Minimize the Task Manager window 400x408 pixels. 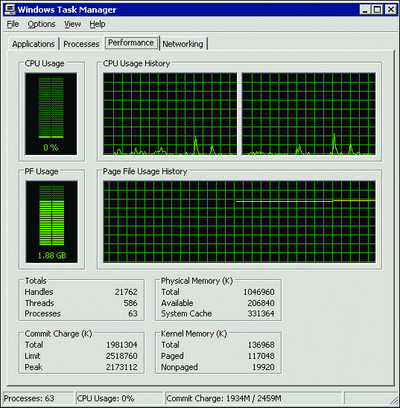(365, 10)
